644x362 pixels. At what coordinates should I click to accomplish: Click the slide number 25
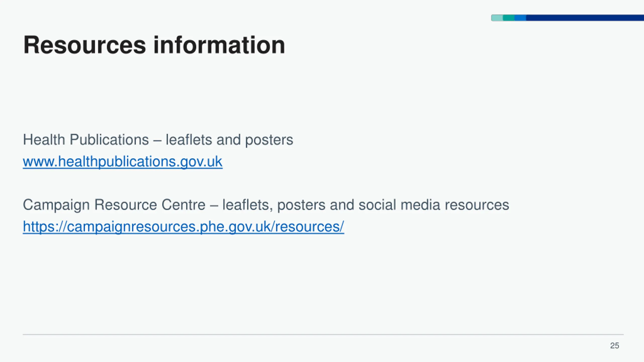click(x=614, y=346)
